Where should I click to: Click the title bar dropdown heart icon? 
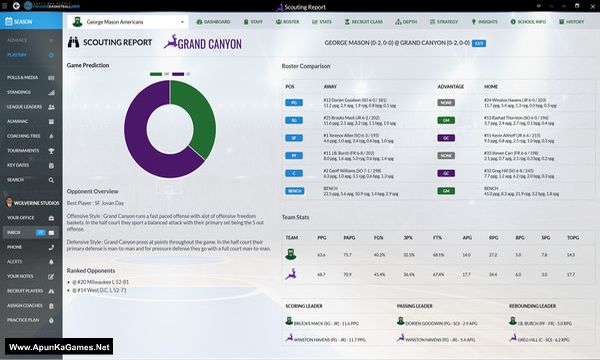click(x=539, y=6)
